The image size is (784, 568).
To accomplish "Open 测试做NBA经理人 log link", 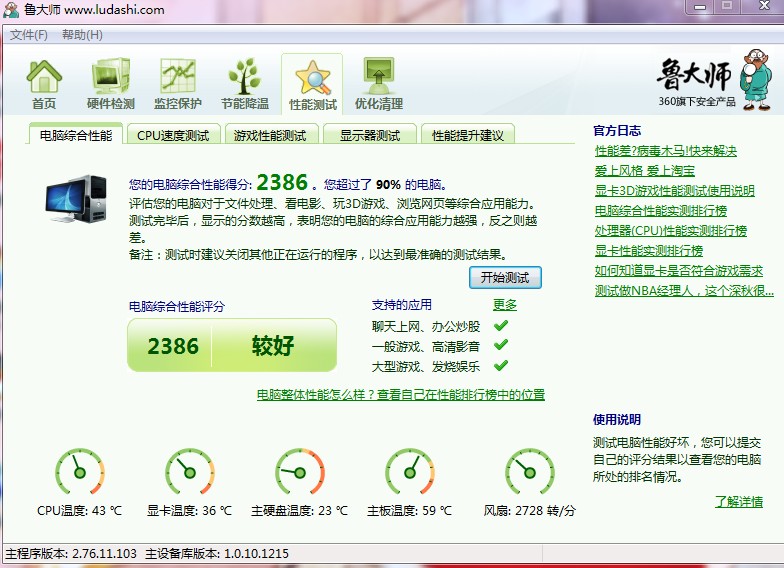I will [x=684, y=290].
